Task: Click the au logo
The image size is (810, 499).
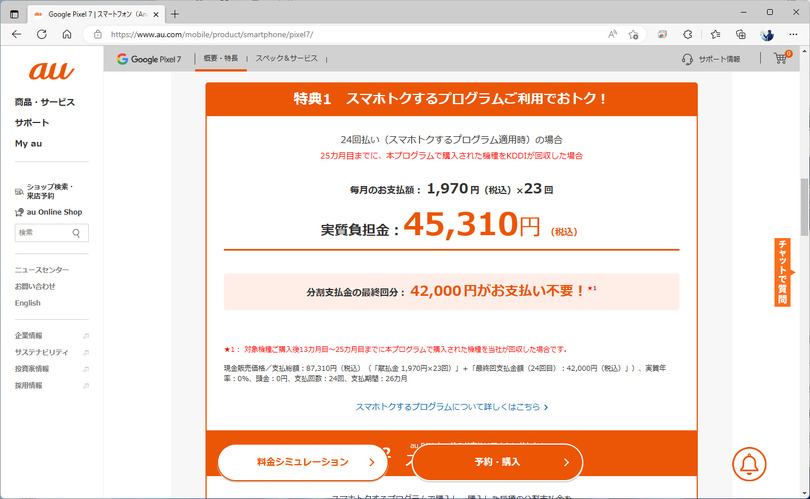Action: 51,70
